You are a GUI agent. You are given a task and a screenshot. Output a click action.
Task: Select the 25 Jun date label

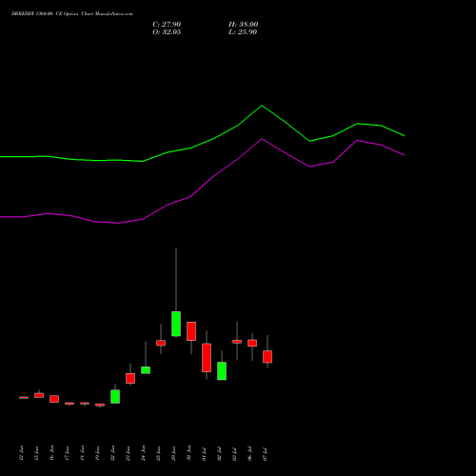(158, 453)
